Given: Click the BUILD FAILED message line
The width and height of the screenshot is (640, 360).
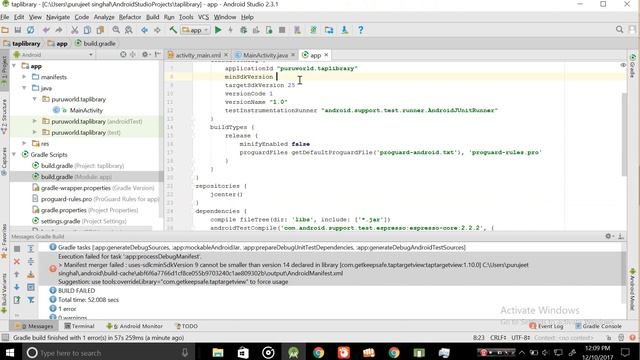Looking at the screenshot, I should [76, 291].
